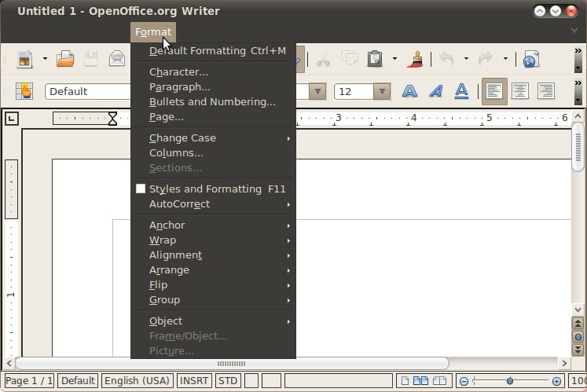Click the New document icon
The height and width of the screenshot is (392, 587).
click(x=25, y=59)
